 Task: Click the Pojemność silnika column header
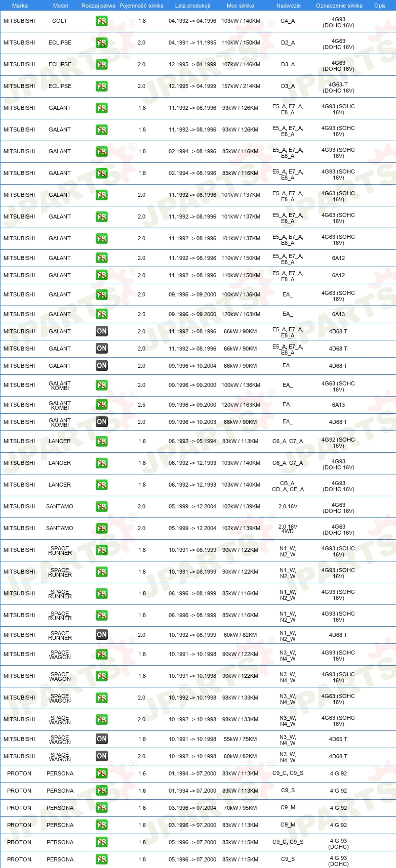[141, 6]
